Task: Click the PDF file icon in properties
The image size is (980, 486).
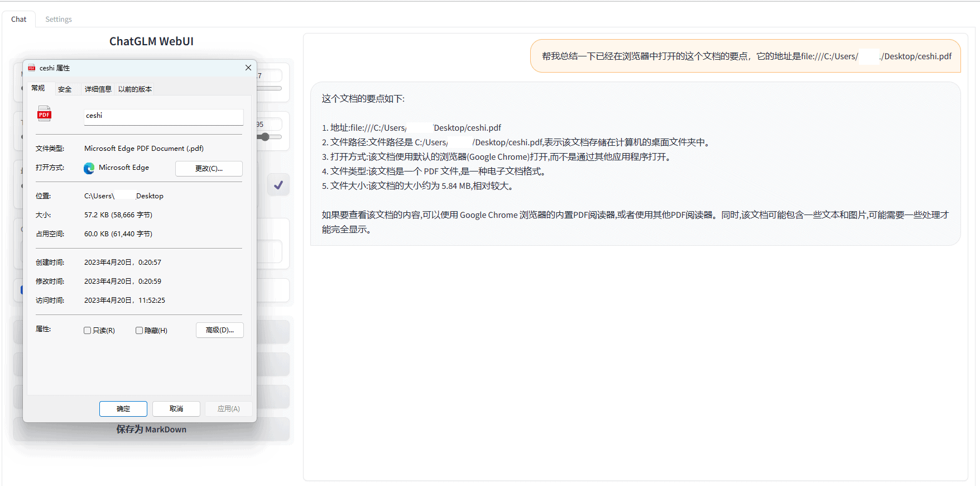Action: pos(44,113)
